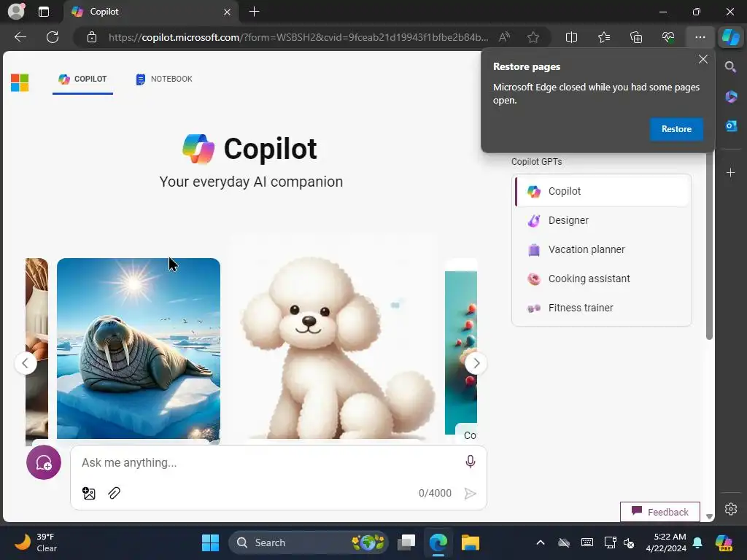Start a new topic button
Viewport: 747px width, 560px height.
(x=44, y=462)
